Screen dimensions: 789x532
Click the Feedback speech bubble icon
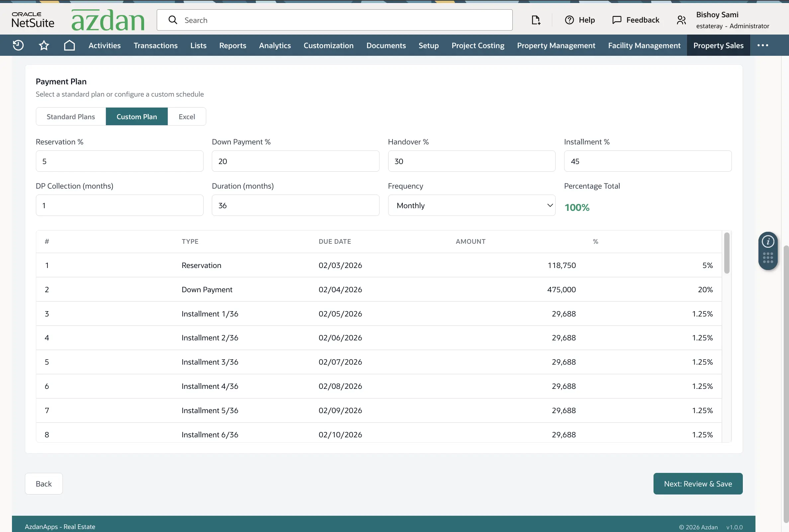pos(617,20)
